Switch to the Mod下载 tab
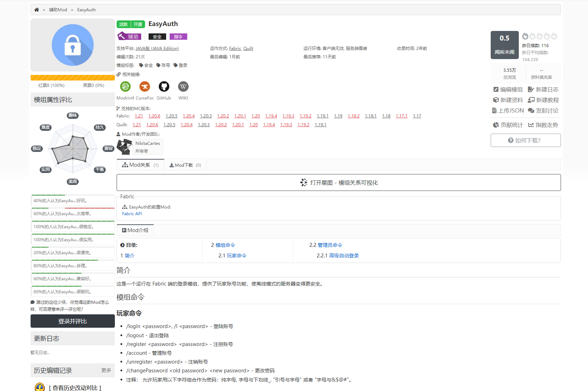Screen dimensions: 588x391 point(185,165)
